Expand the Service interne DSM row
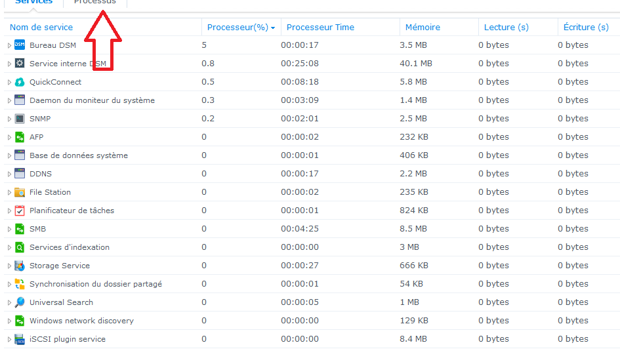 pyautogui.click(x=9, y=64)
